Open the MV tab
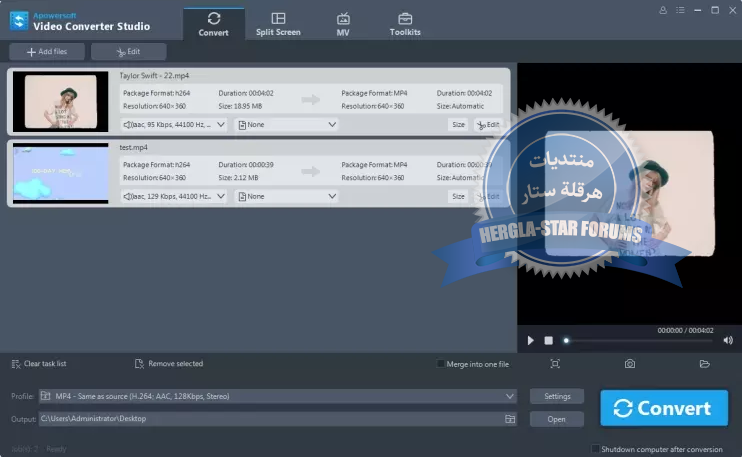742x457 pixels. [343, 24]
